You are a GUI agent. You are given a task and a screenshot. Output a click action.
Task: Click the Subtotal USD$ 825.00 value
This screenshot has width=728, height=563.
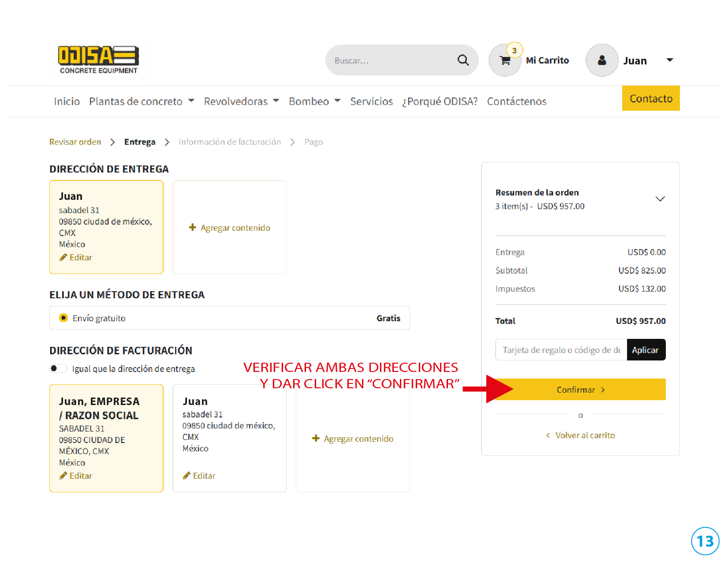(642, 270)
